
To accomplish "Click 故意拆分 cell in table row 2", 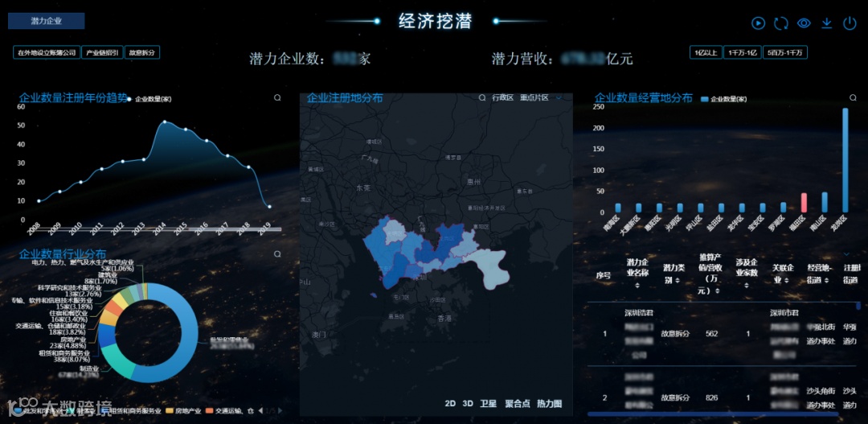I will (x=675, y=397).
